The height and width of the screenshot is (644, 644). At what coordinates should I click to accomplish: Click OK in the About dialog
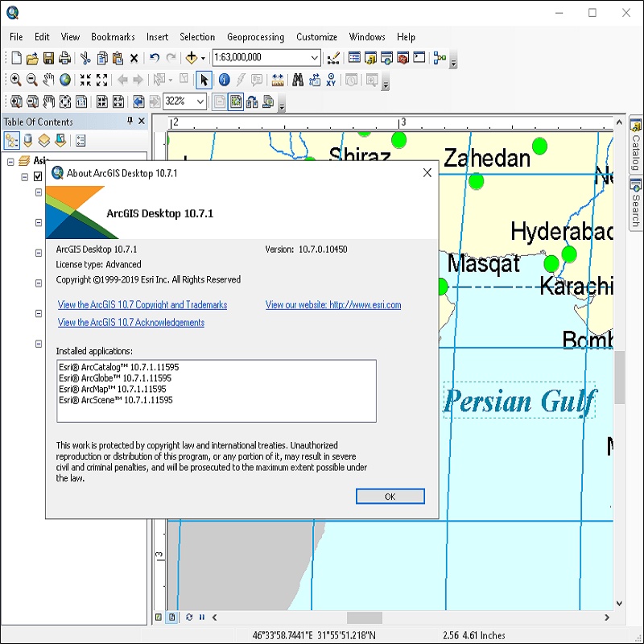(x=390, y=497)
